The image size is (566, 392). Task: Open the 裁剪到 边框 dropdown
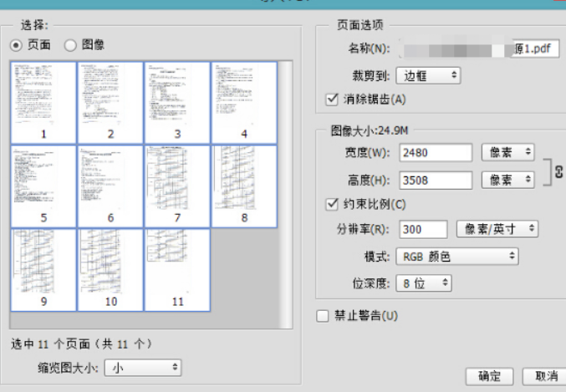pyautogui.click(x=428, y=75)
